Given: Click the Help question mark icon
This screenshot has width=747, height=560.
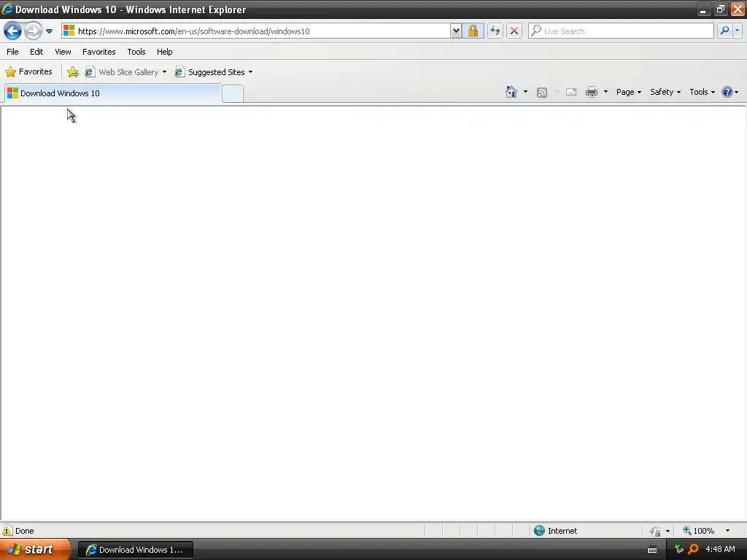Looking at the screenshot, I should [727, 92].
